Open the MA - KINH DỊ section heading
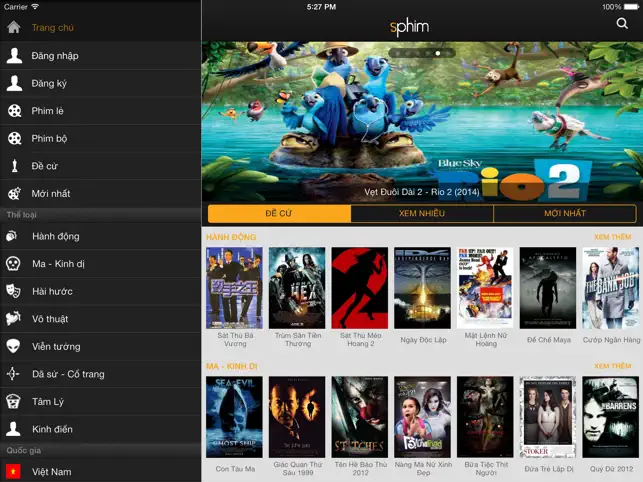Viewport: 643px width, 482px height. coord(231,366)
